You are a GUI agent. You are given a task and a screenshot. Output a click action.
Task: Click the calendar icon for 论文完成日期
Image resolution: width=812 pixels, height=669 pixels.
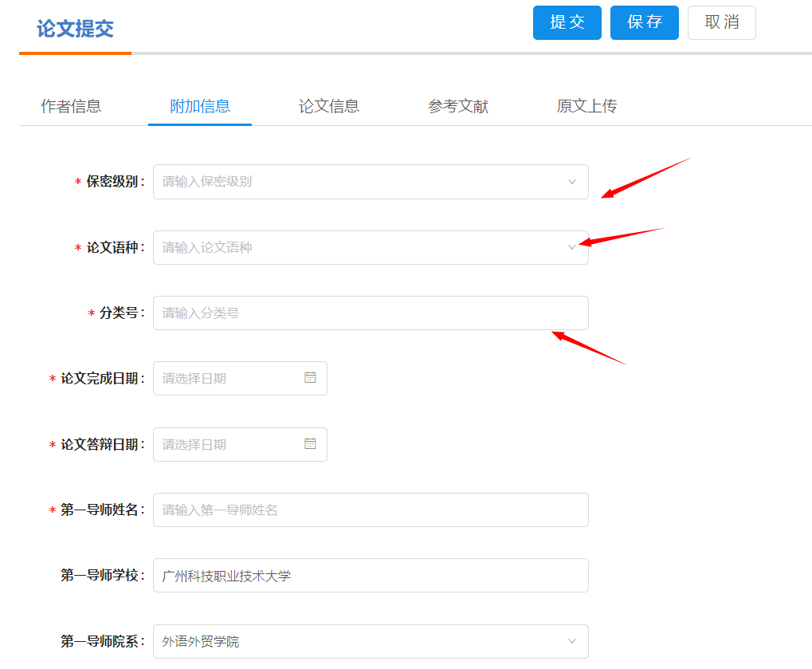[310, 378]
